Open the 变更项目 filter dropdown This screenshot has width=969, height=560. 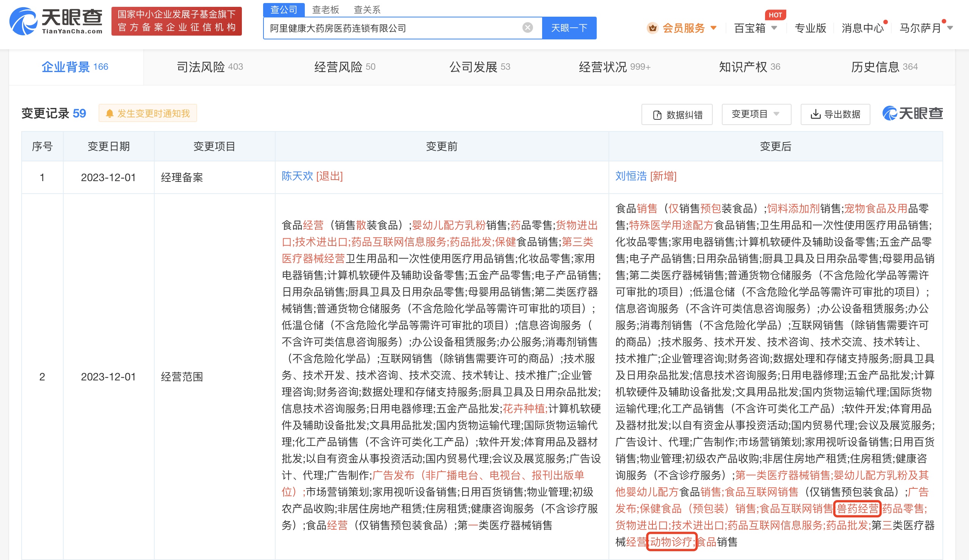[x=756, y=114]
